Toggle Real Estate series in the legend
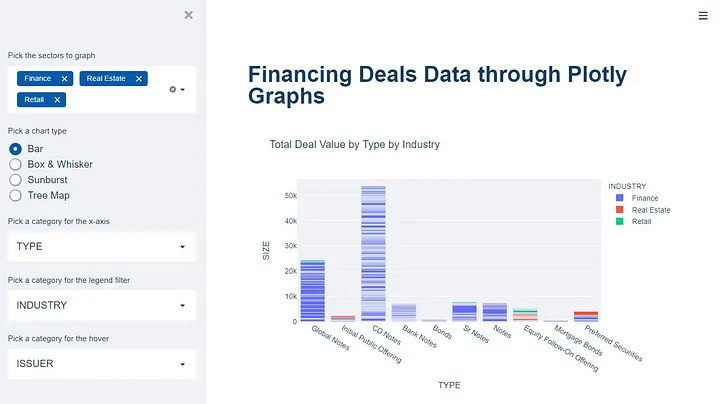The width and height of the screenshot is (720, 404). click(650, 210)
